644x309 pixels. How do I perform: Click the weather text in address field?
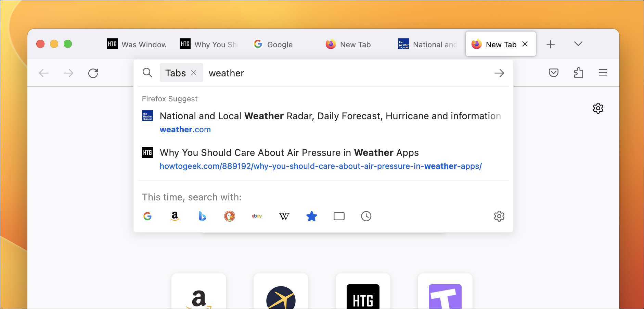click(x=226, y=73)
